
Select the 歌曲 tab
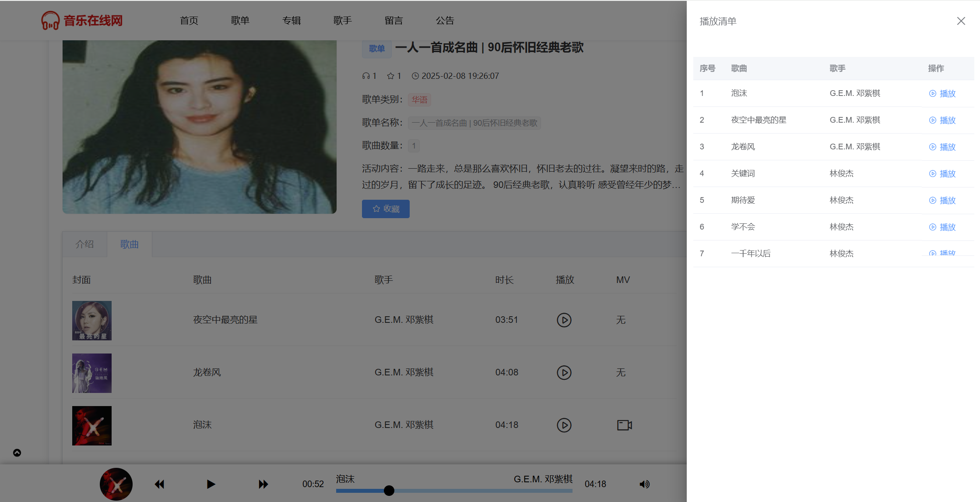(130, 244)
